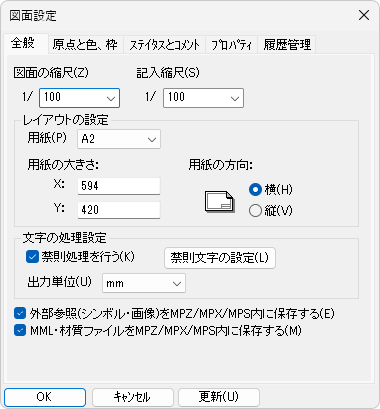Click the 禁則文字の設定(L) button
This screenshot has width=380, height=409.
220,258
